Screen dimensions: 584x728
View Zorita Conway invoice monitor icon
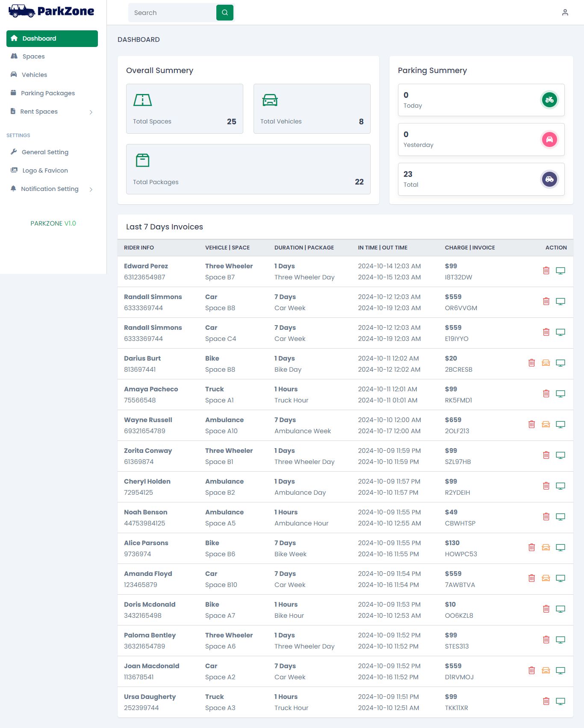coord(560,455)
